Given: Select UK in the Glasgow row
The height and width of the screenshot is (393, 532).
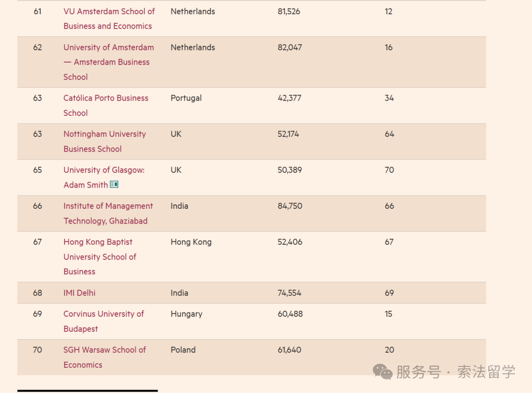Looking at the screenshot, I should pyautogui.click(x=176, y=170).
